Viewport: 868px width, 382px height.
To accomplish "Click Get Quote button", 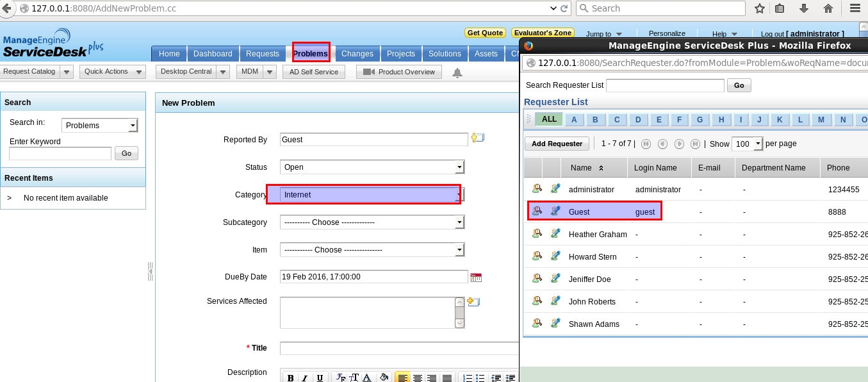I will click(x=485, y=33).
